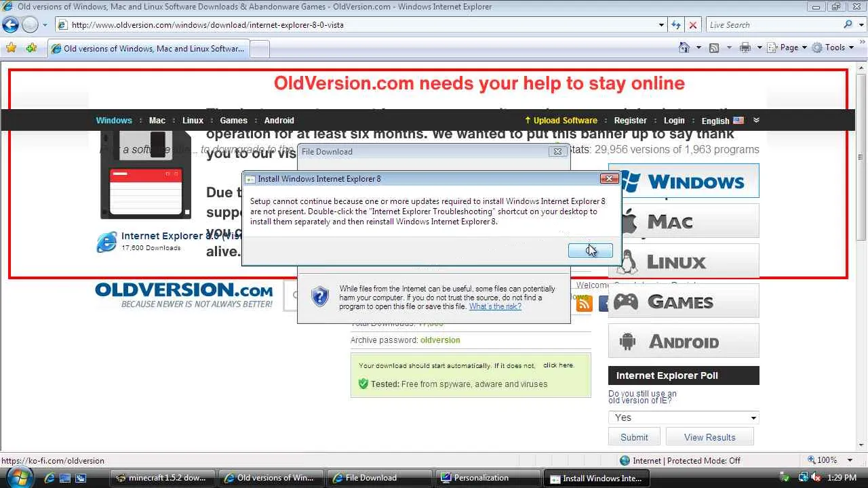Click the muted volume tray icon
868x488 pixels.
pyautogui.click(x=815, y=478)
